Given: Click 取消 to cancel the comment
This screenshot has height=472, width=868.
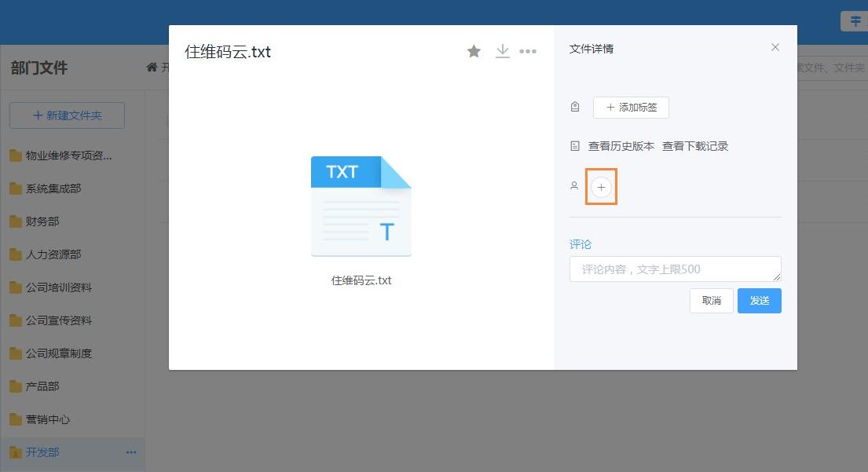Looking at the screenshot, I should coord(712,301).
